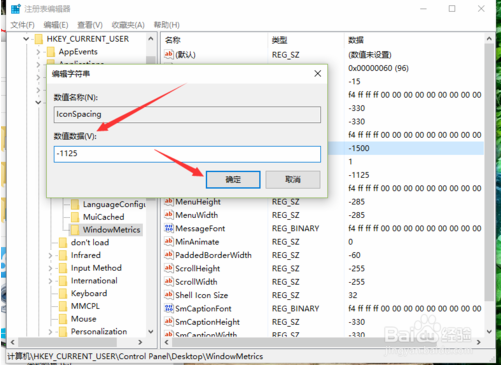Select the MinAnimate value icon

coord(169,241)
